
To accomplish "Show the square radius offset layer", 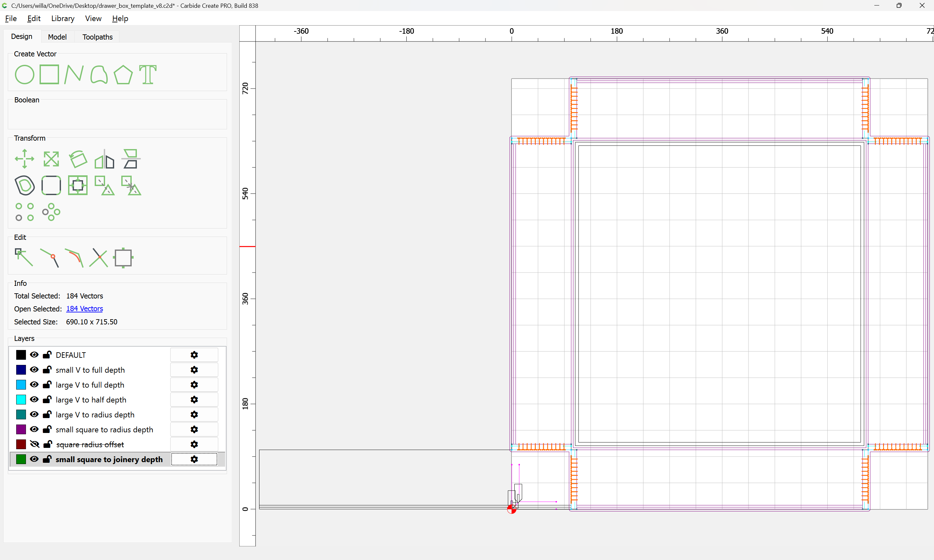I will (34, 444).
